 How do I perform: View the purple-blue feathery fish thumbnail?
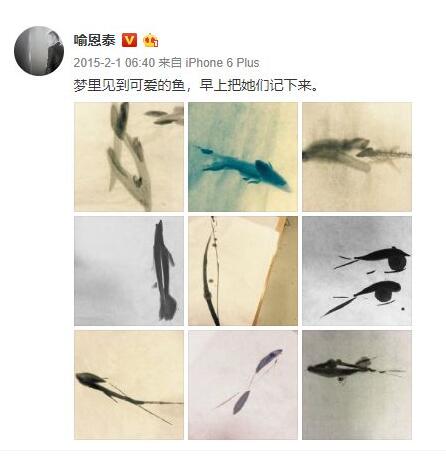pos(243,385)
